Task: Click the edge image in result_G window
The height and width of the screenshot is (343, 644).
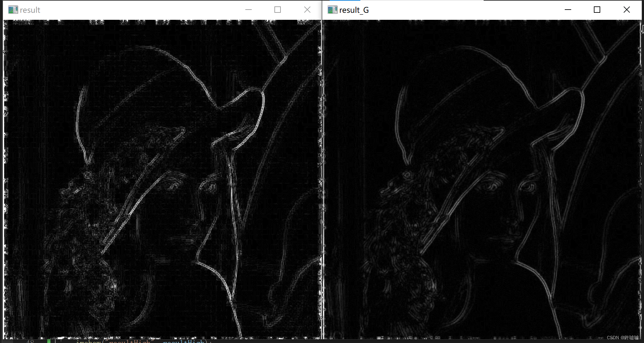Action: (x=482, y=179)
